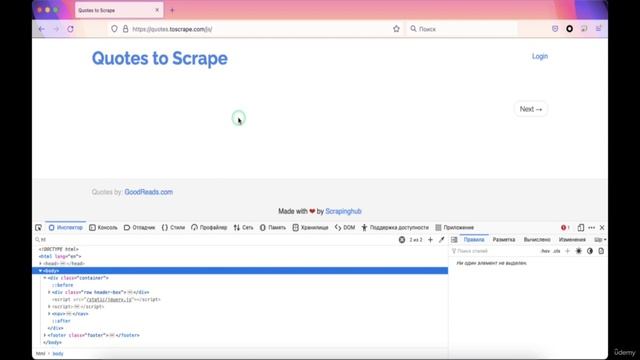Image resolution: width=640 pixels, height=360 pixels.
Task: Click the body breadcrumb in inspector footer
Action: pyautogui.click(x=58, y=354)
